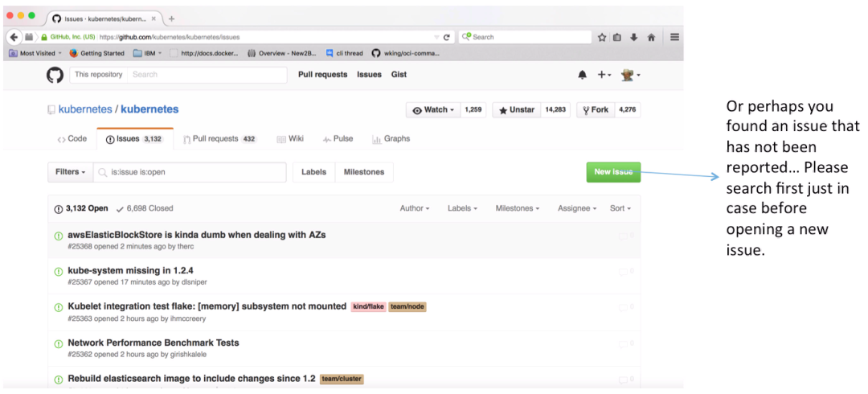Bookmark page with the star icon
Image resolution: width=868 pixels, height=394 pixels.
(x=601, y=37)
